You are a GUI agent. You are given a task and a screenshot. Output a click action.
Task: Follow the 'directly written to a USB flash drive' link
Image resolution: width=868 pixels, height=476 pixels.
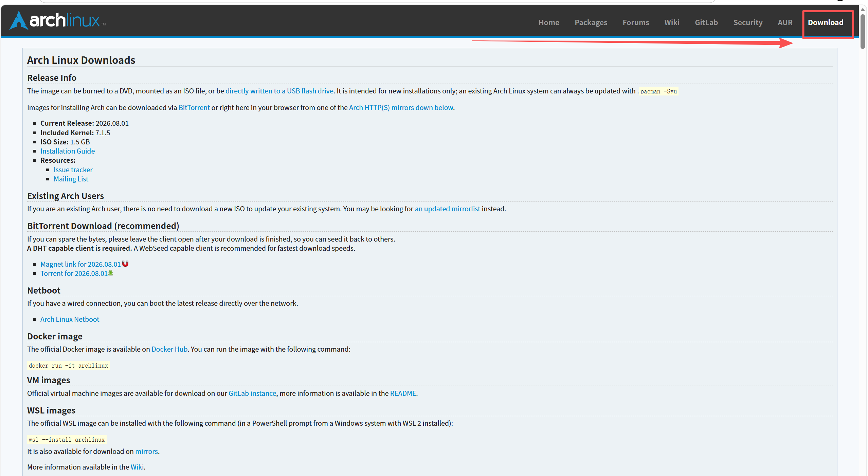pos(279,91)
